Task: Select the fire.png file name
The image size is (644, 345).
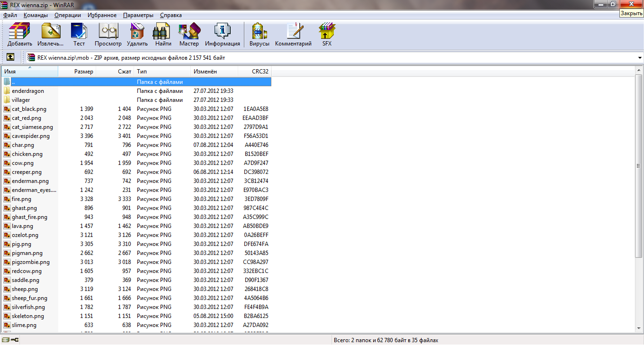Action: tap(22, 199)
